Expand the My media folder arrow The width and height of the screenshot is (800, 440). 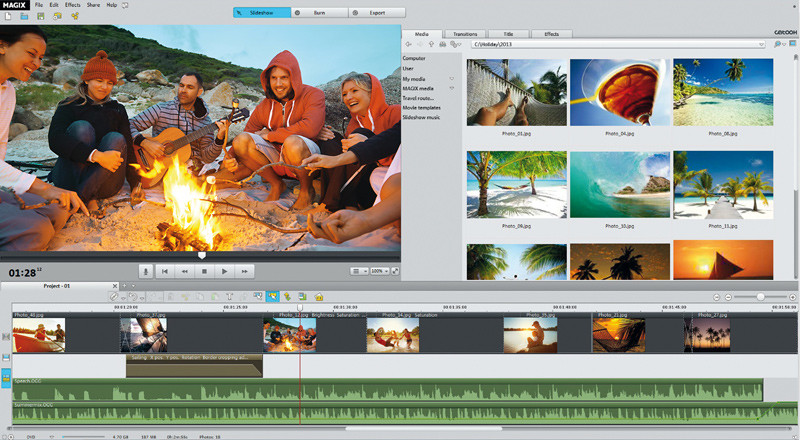452,78
